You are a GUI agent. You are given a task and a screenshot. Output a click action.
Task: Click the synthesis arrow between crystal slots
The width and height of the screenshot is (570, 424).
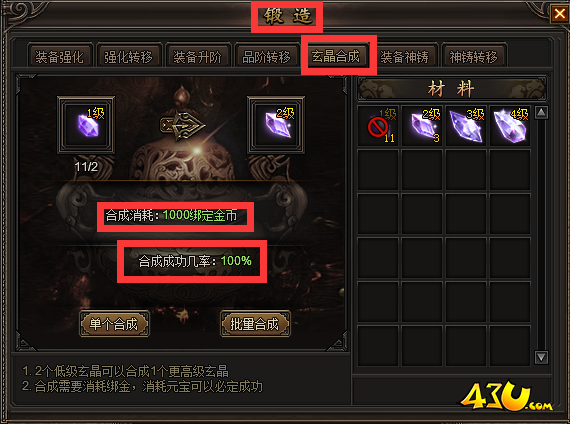coord(183,126)
